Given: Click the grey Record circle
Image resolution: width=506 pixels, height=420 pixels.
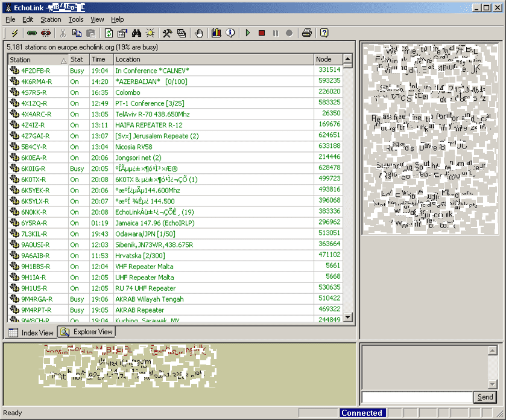Looking at the screenshot, I should pos(289,33).
